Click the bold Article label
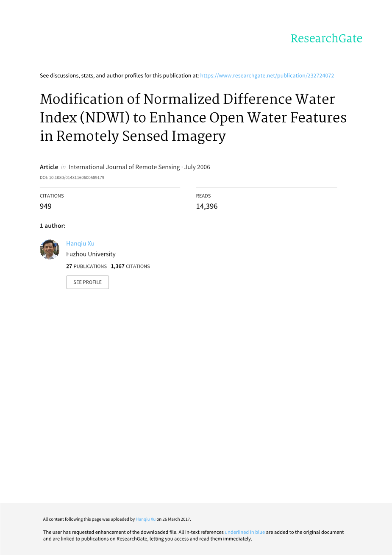392x555 pixels. (x=49, y=167)
